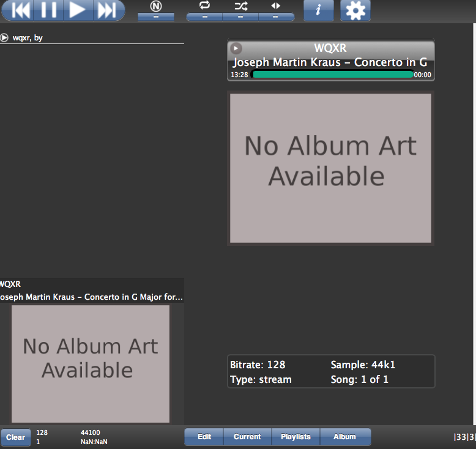
Task: Click the elapsed time 13:28
Action: click(x=239, y=75)
